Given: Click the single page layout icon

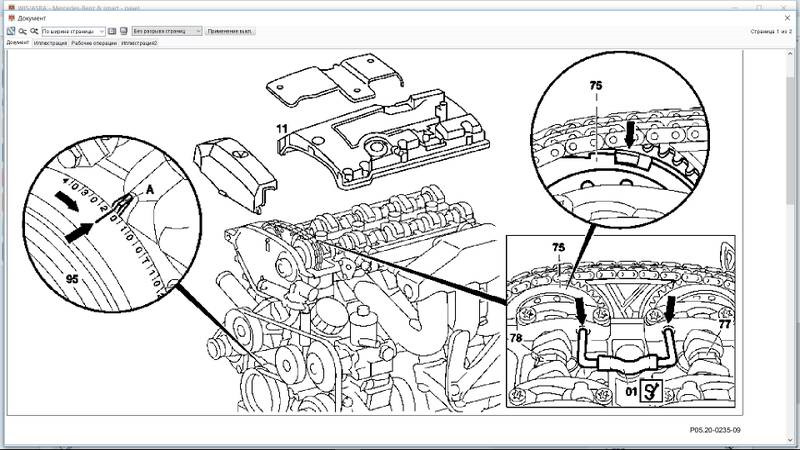Looking at the screenshot, I should tap(112, 31).
